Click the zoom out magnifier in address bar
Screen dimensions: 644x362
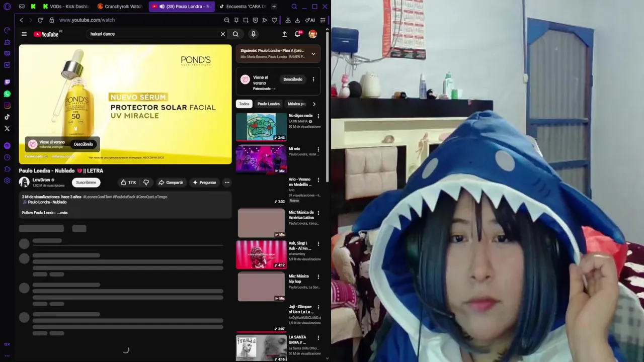pos(227,20)
